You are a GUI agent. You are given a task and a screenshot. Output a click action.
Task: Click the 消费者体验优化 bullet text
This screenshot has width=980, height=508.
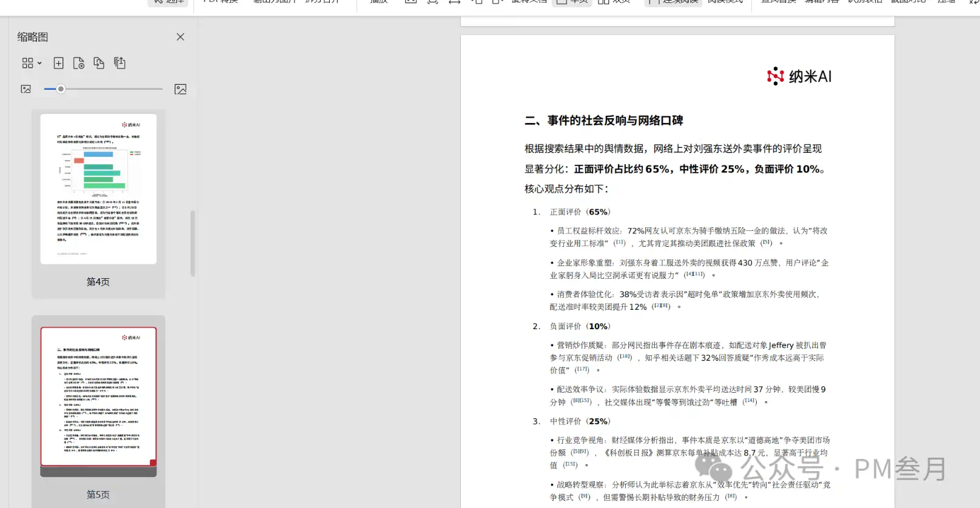tap(685, 301)
